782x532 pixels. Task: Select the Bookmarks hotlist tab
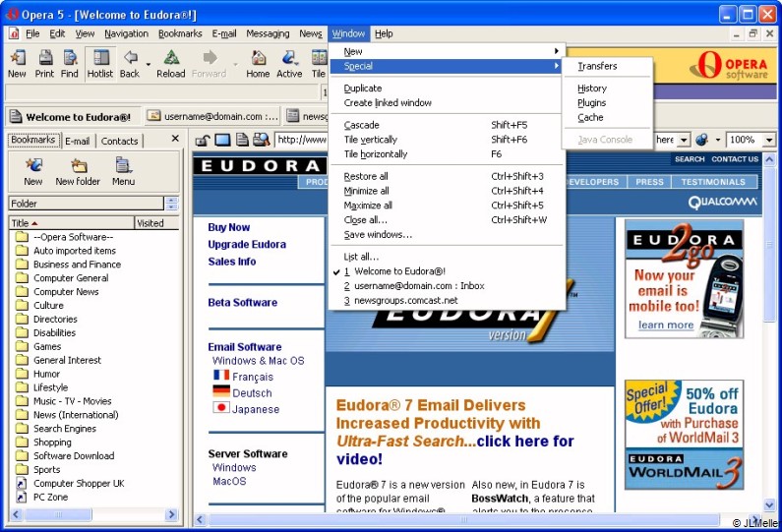pos(33,140)
